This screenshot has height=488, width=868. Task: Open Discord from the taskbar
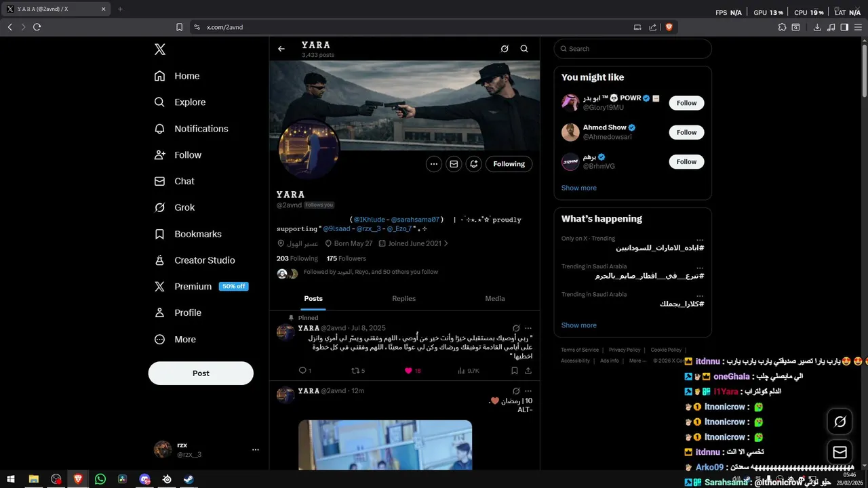pos(144,479)
